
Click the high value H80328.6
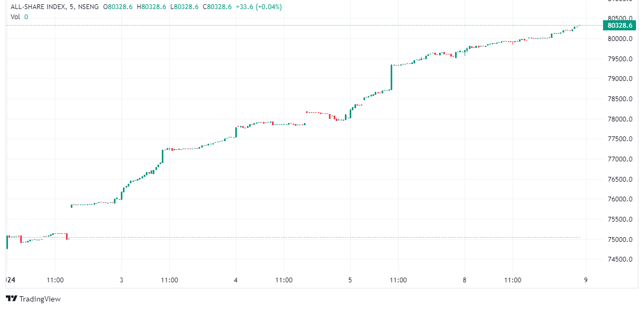tap(152, 7)
